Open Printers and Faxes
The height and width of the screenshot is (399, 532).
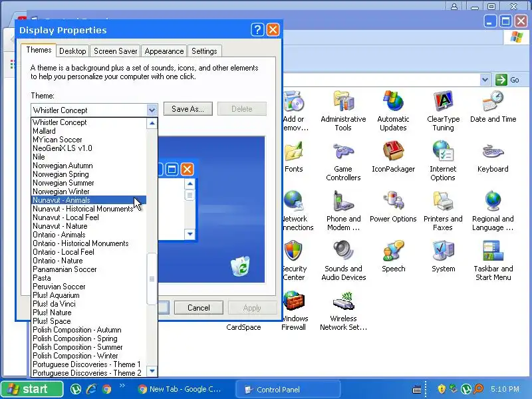(x=443, y=211)
